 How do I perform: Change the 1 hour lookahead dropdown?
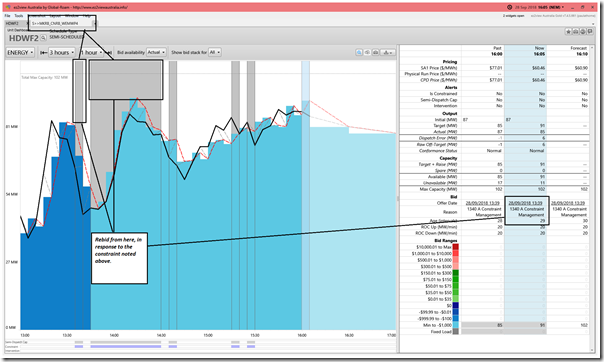click(91, 52)
